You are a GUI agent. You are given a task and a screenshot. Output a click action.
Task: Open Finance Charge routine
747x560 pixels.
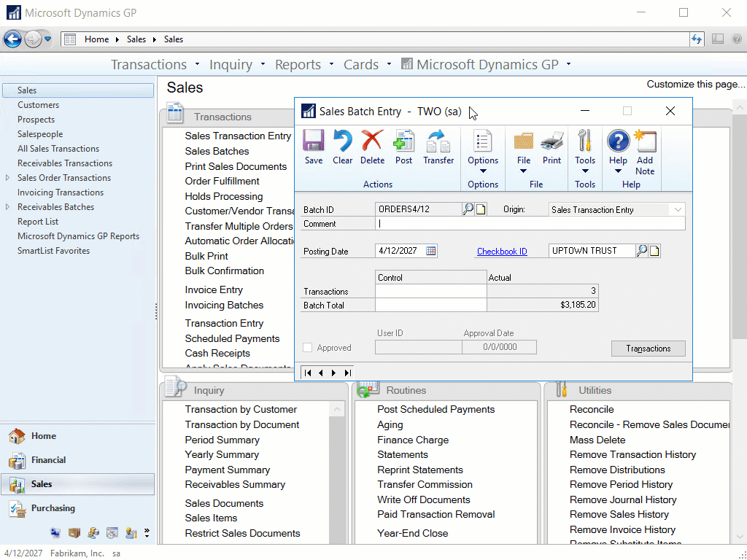coord(413,440)
